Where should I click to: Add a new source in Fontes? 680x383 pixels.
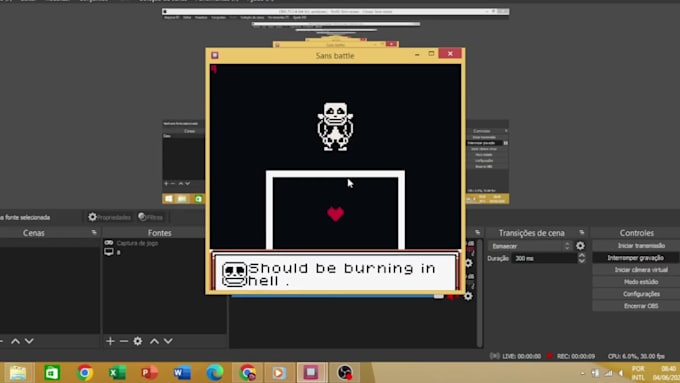coord(110,341)
